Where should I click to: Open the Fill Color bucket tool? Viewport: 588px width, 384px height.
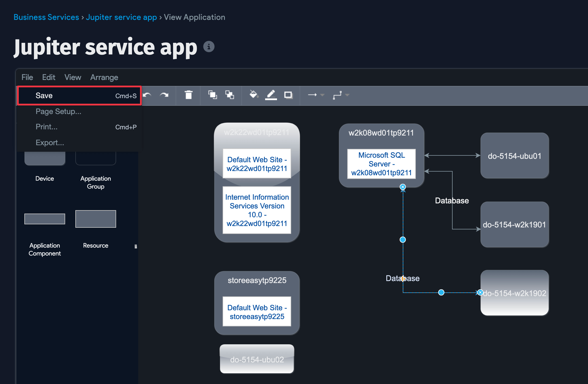(x=254, y=94)
